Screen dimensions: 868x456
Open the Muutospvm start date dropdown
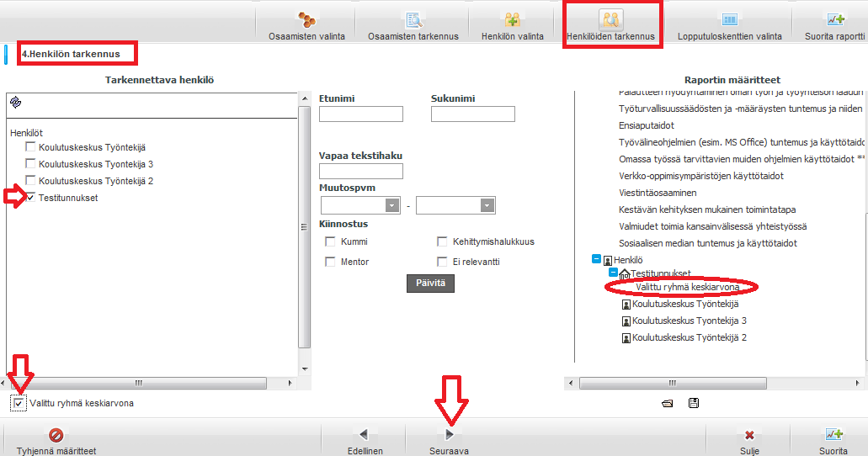click(x=392, y=206)
